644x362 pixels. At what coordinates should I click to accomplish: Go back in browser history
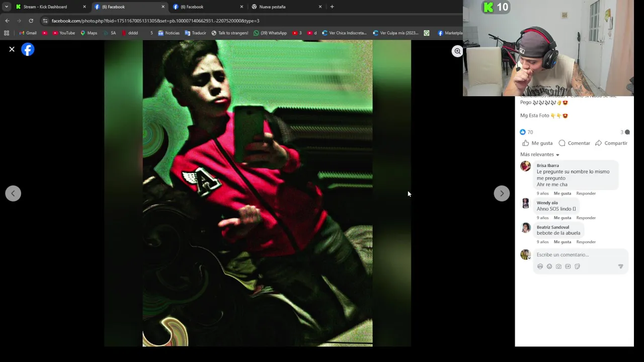7,21
